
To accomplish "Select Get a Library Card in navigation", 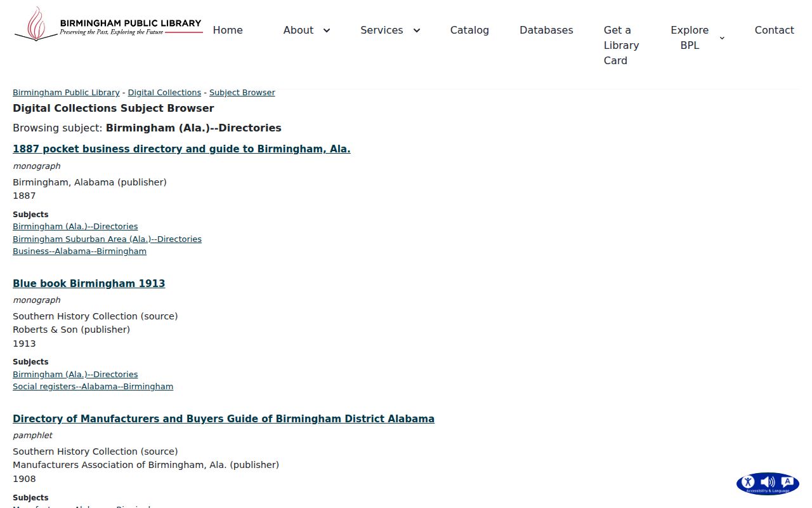I will coord(622,45).
